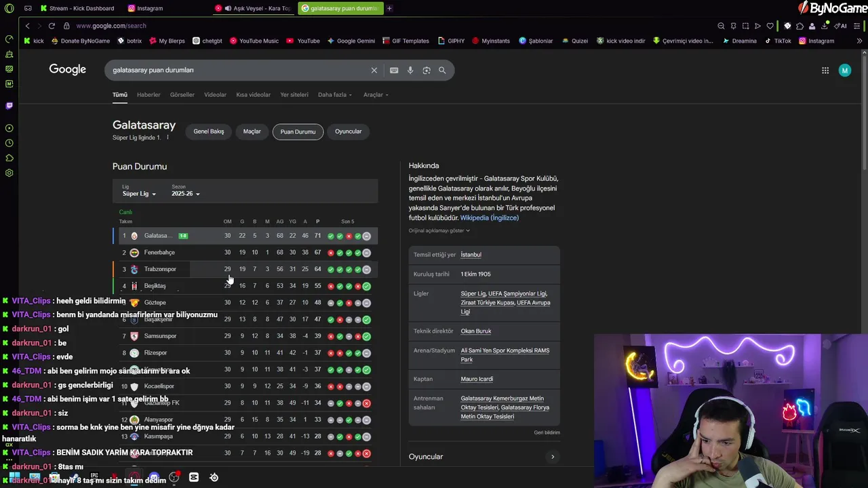Click the Trabzonspor row in standings

tap(245, 269)
